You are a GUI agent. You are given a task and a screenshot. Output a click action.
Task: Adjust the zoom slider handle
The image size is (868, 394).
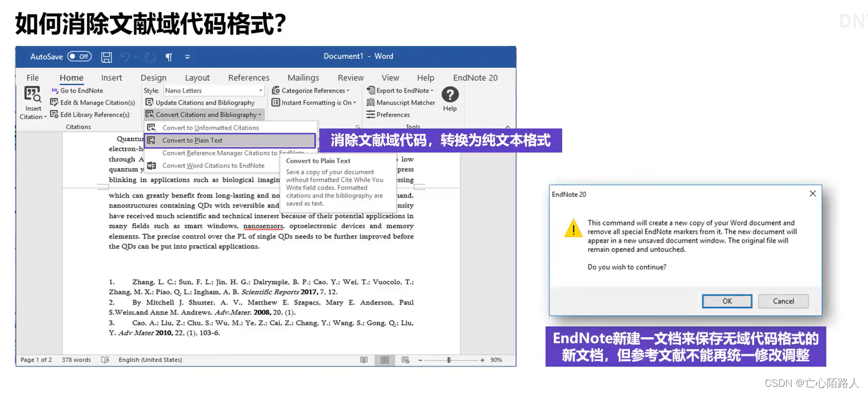click(x=449, y=360)
